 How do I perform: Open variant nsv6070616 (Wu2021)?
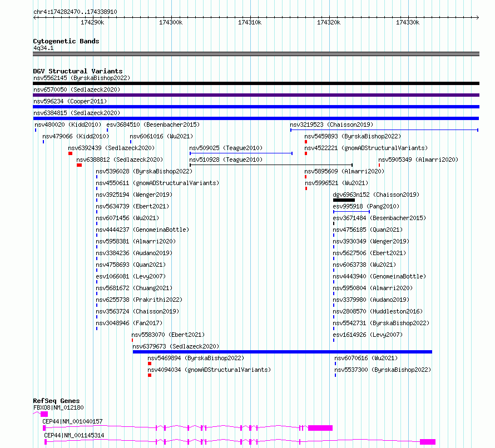point(366,358)
